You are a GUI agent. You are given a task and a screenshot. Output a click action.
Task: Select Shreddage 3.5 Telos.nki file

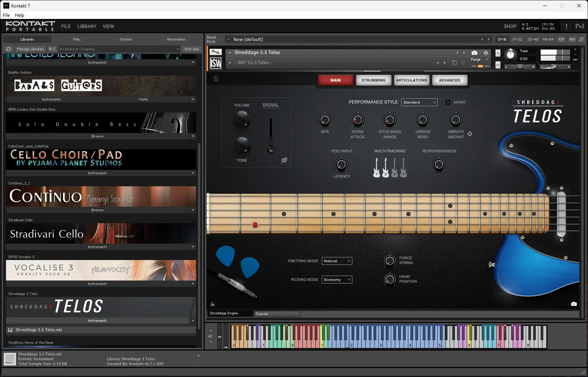click(x=101, y=330)
